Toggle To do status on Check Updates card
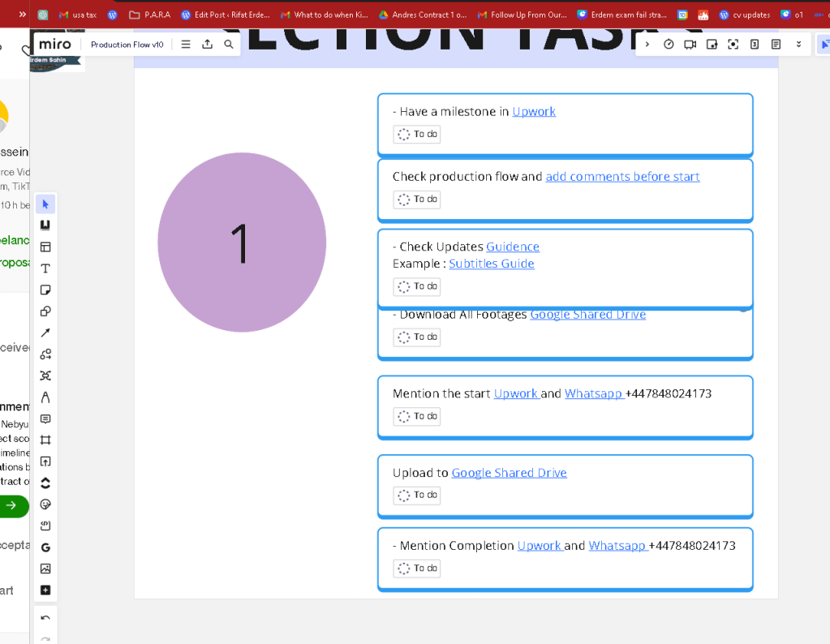The height and width of the screenshot is (644, 830). click(417, 286)
